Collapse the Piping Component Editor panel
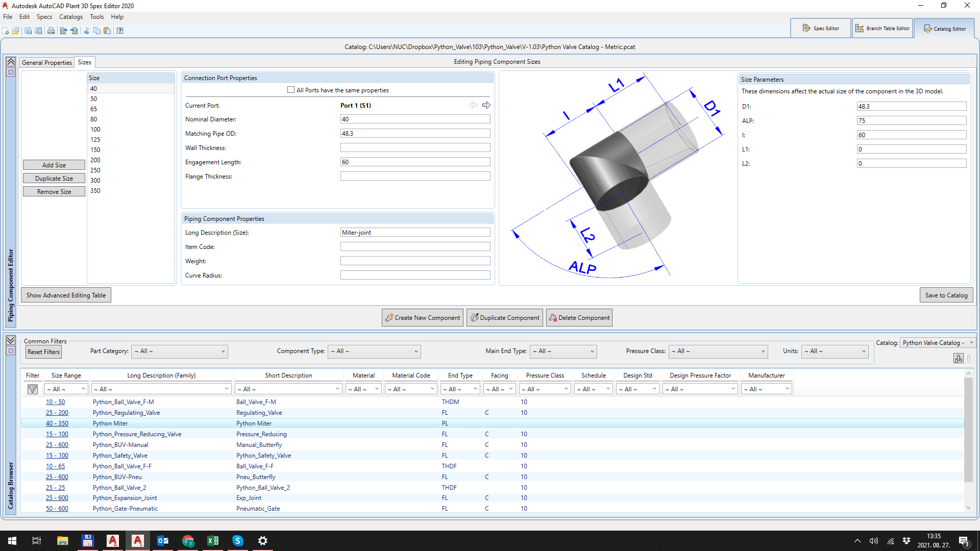980x551 pixels. [x=11, y=62]
